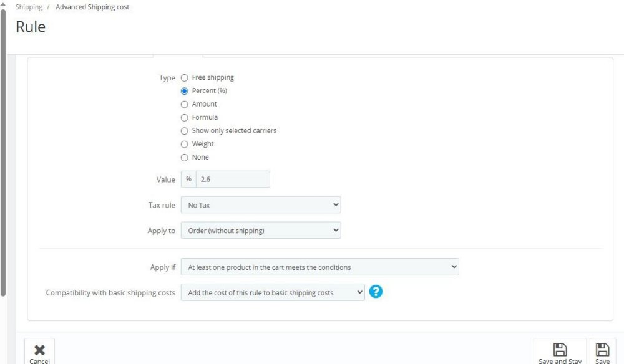Expand the Apply to dropdown
Viewport: 624px width, 364px height.
[261, 231]
